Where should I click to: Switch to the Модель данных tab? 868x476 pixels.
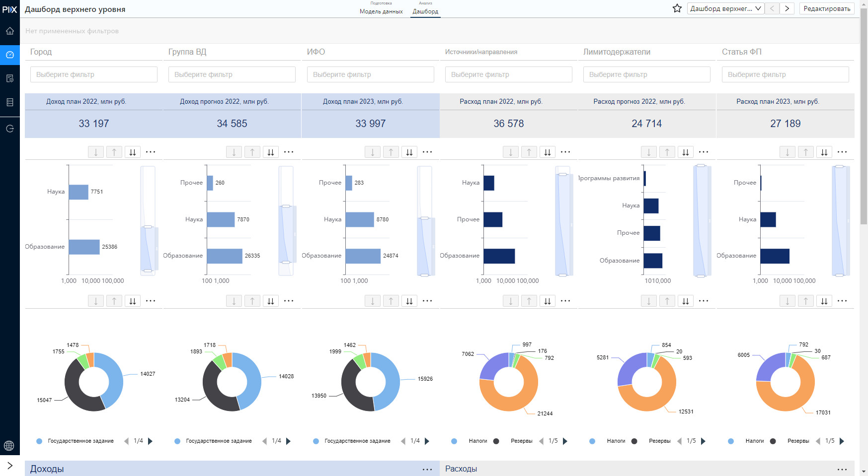coord(381,11)
